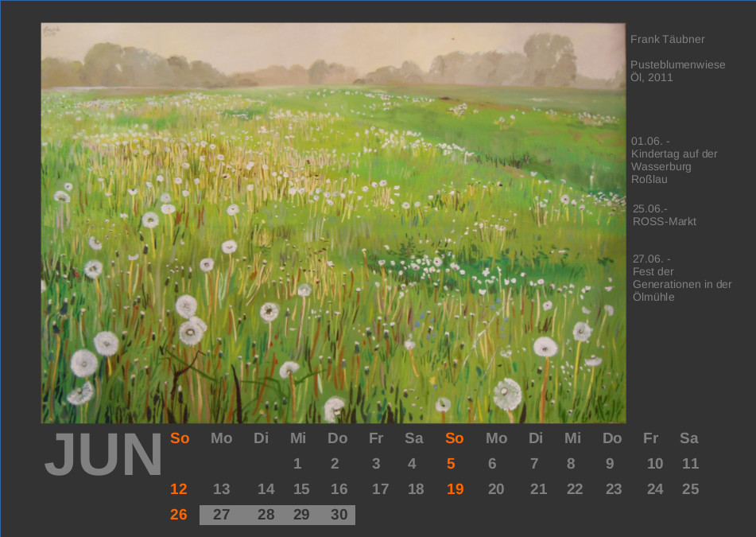Click the word 'Ölmühle' in the events
The image size is (756, 537).
pyautogui.click(x=653, y=297)
